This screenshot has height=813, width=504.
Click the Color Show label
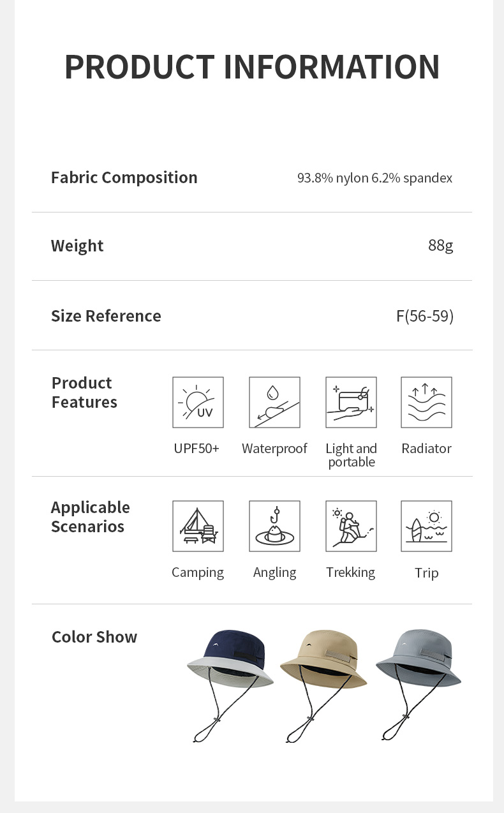[x=94, y=637]
